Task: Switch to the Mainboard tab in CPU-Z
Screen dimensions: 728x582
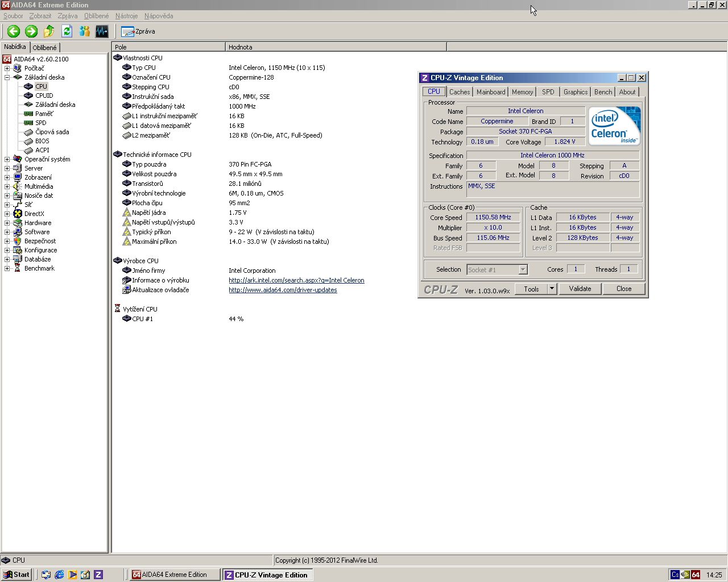Action: (x=490, y=92)
